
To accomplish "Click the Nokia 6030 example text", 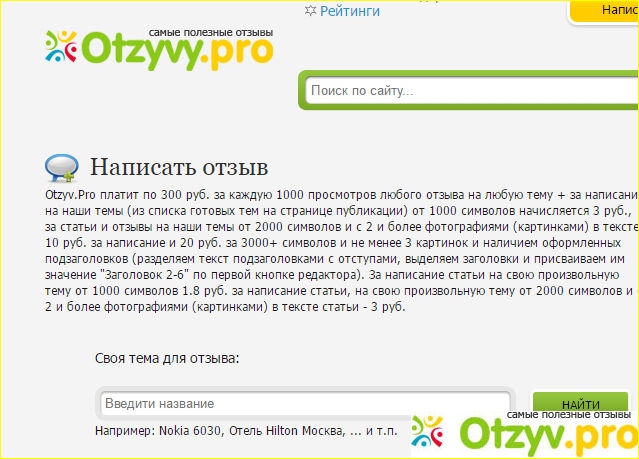I will point(190,430).
